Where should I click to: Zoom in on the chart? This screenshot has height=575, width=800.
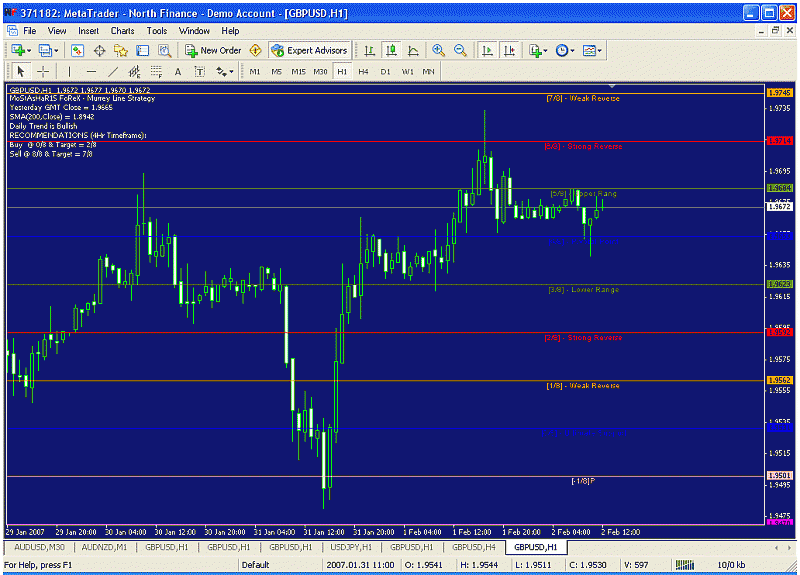tap(438, 50)
